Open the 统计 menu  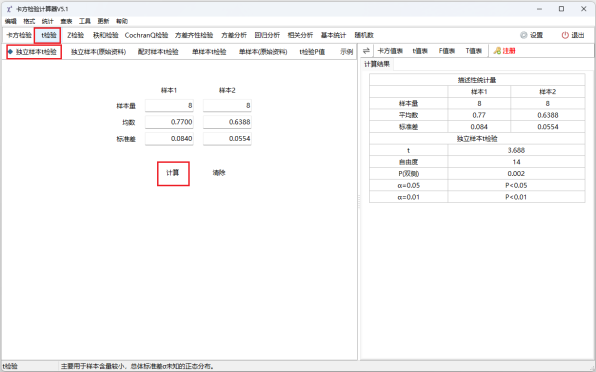(x=48, y=21)
